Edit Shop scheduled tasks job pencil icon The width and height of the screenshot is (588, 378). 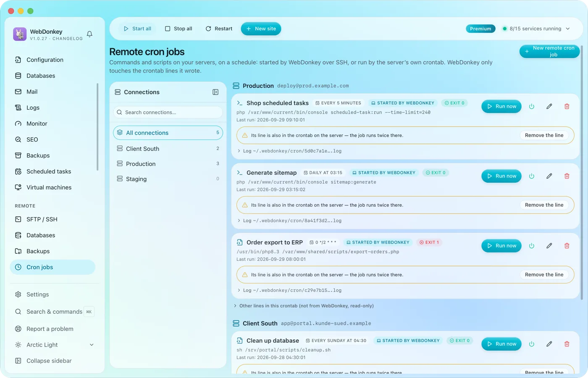click(x=549, y=106)
